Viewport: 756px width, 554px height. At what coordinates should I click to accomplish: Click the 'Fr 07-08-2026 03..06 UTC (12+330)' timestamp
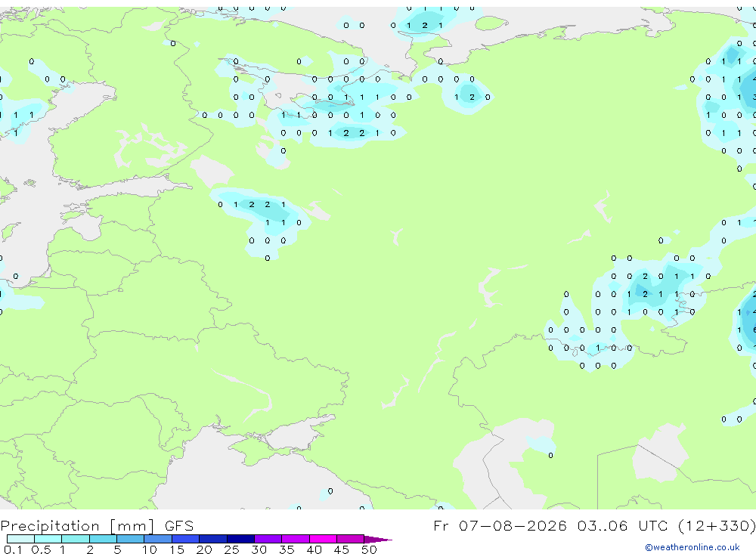pyautogui.click(x=594, y=526)
